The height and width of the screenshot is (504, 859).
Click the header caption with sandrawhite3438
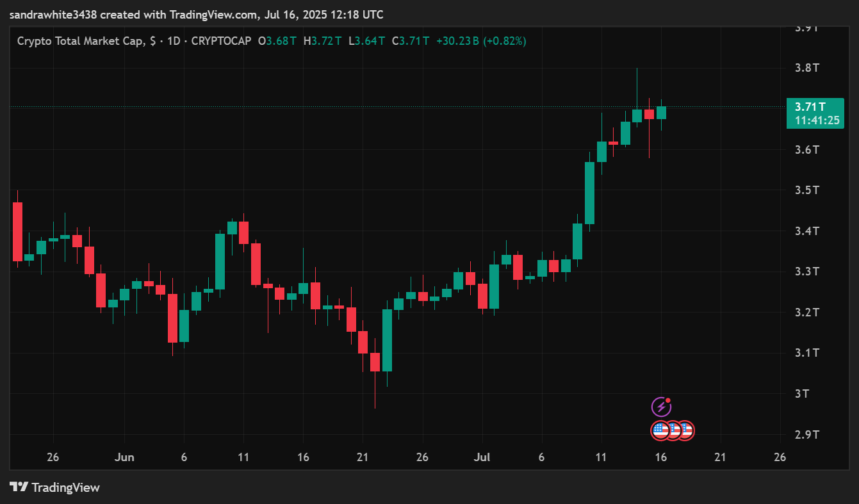[197, 14]
